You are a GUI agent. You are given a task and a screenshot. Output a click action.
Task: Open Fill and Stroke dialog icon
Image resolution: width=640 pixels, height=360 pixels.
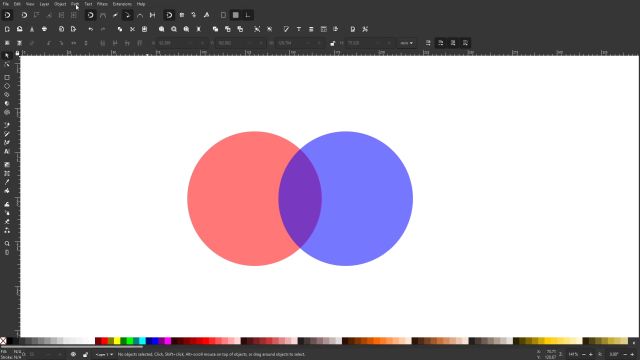pyautogui.click(x=286, y=29)
